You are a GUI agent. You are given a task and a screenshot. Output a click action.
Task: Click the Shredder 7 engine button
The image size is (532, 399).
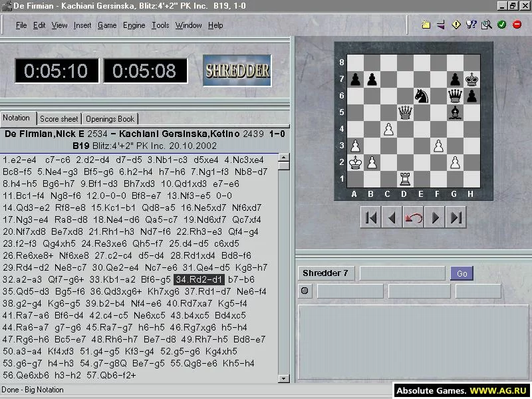pyautogui.click(x=326, y=273)
